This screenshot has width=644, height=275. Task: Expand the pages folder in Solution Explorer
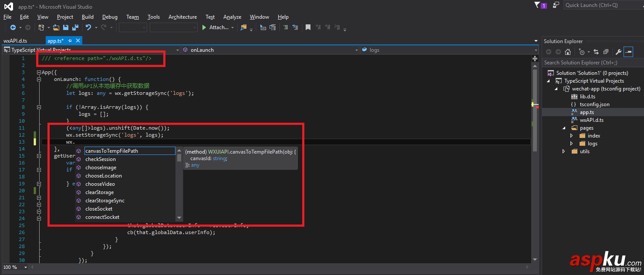coord(564,127)
